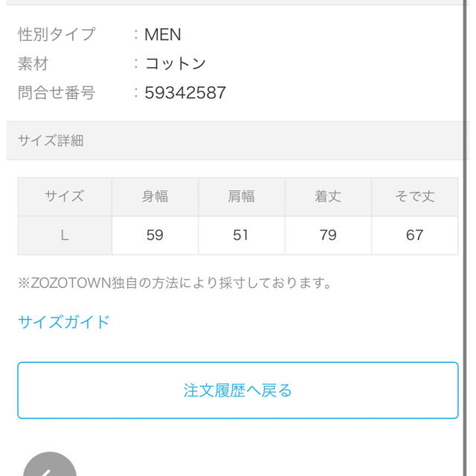The width and height of the screenshot is (476, 476).
Task: Click the 51 肩幅 measurement cell
Action: 241,235
